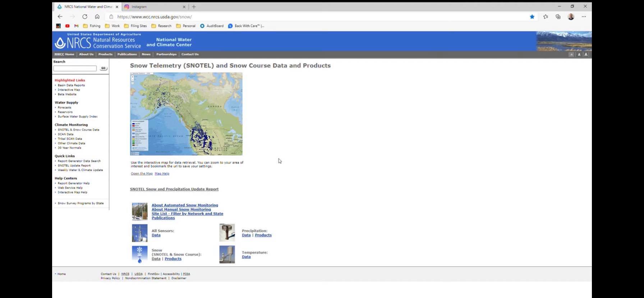Expand the Research bookmarks folder
The image size is (644, 298).
point(161,26)
